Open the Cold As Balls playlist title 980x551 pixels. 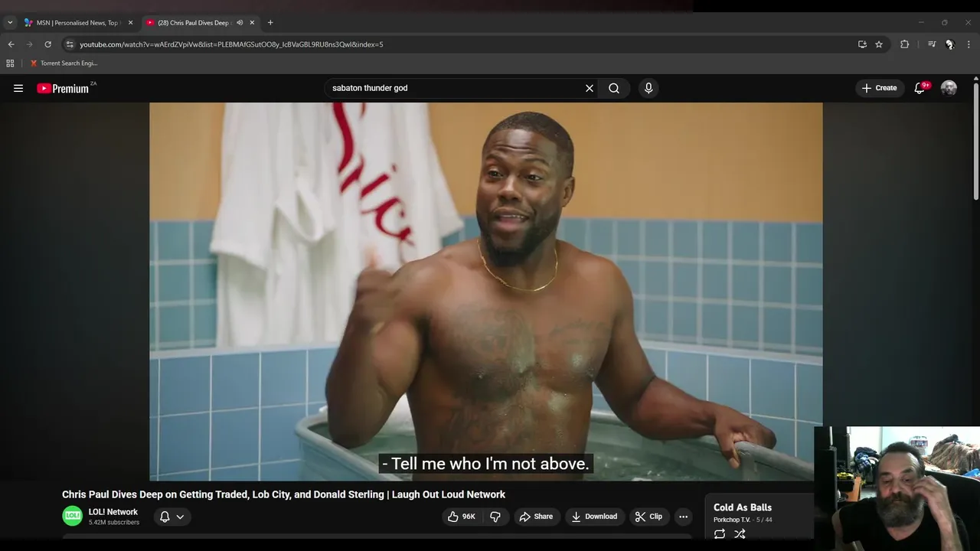[x=743, y=507]
